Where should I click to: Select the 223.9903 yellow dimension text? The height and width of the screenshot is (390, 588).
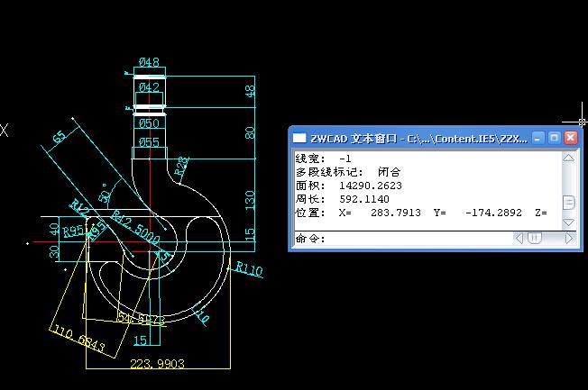(x=157, y=364)
